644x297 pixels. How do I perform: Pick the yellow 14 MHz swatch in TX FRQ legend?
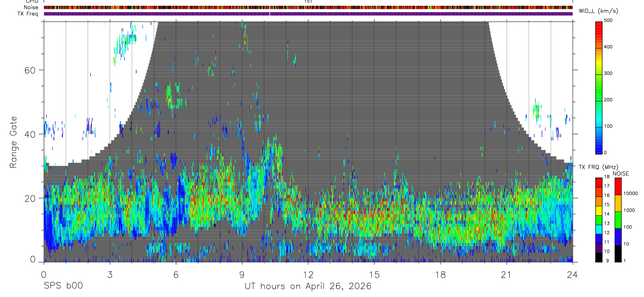(599, 211)
